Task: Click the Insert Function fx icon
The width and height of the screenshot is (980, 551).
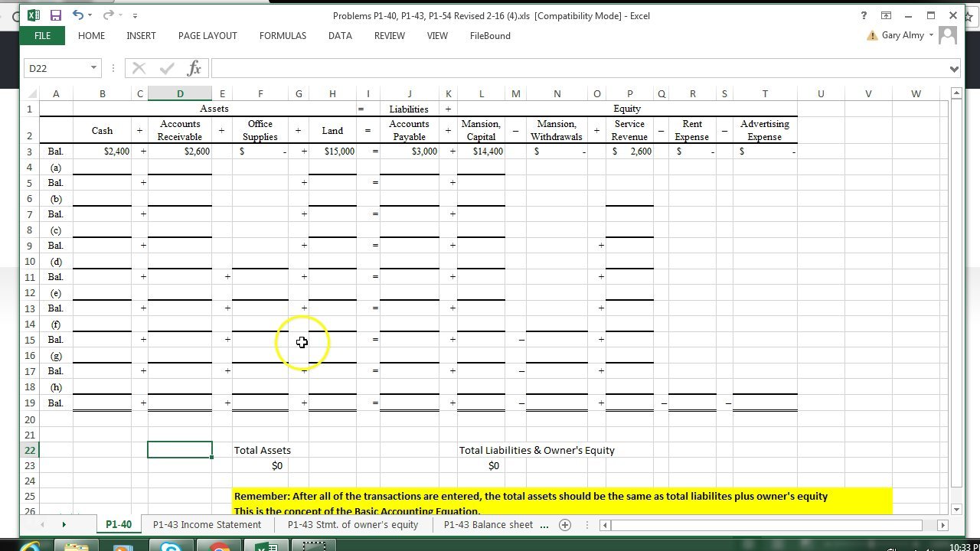Action: click(194, 67)
